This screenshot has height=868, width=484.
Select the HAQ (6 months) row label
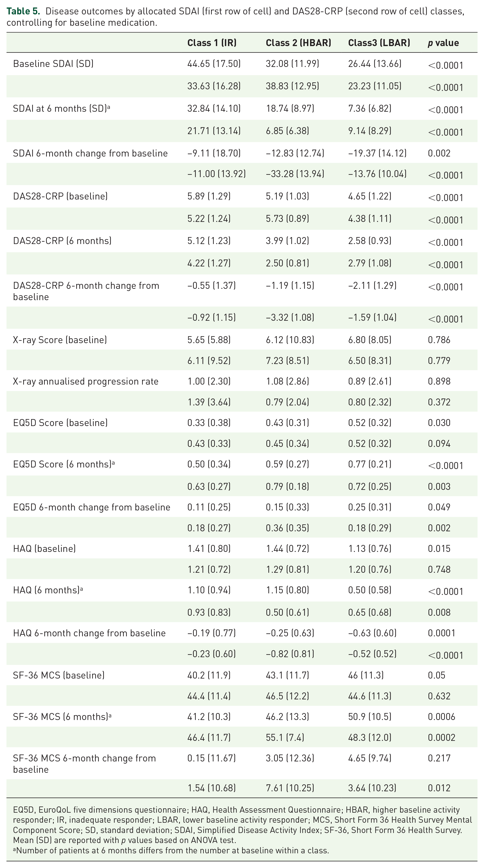pos(48,590)
